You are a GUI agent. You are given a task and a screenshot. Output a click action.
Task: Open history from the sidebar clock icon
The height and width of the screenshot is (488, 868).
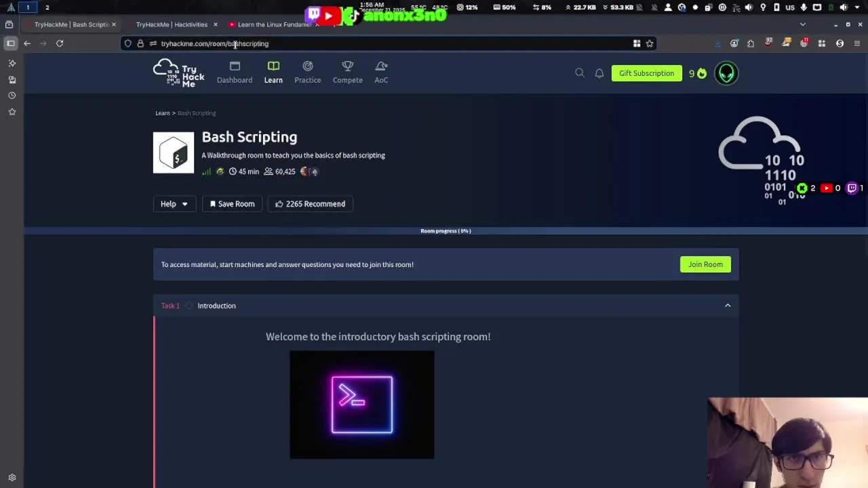coord(12,96)
